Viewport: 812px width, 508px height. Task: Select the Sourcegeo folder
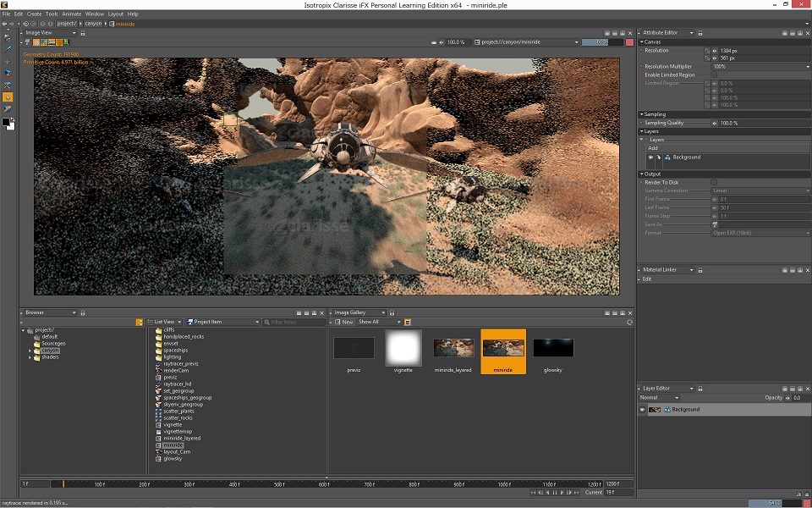53,344
